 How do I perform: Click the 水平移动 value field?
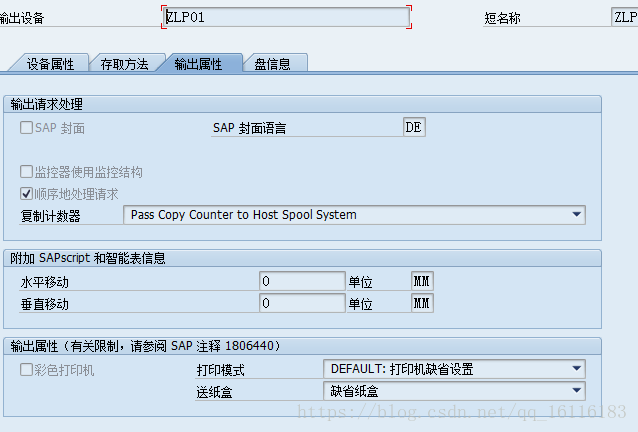tap(302, 281)
